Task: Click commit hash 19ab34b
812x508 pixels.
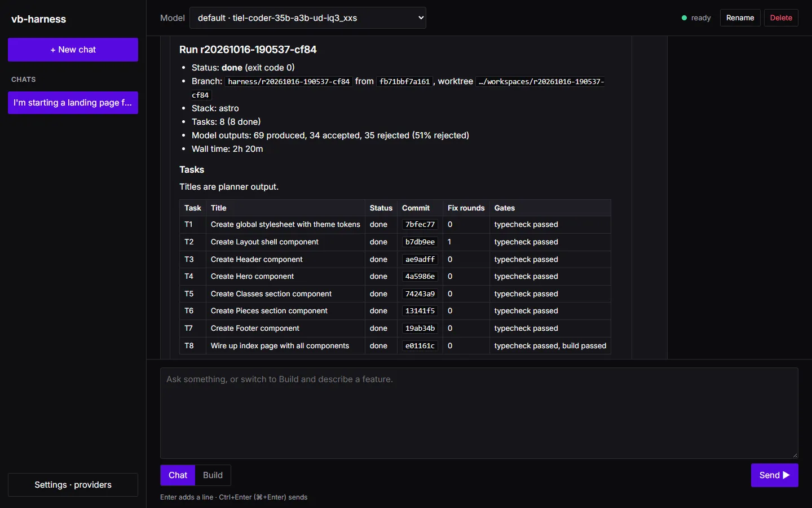Action: pos(420,329)
